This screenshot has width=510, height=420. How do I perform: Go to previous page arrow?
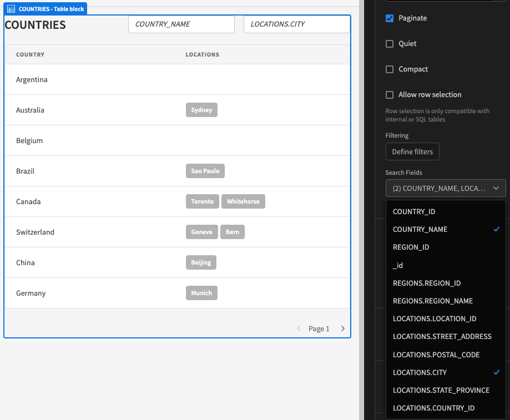pyautogui.click(x=299, y=328)
